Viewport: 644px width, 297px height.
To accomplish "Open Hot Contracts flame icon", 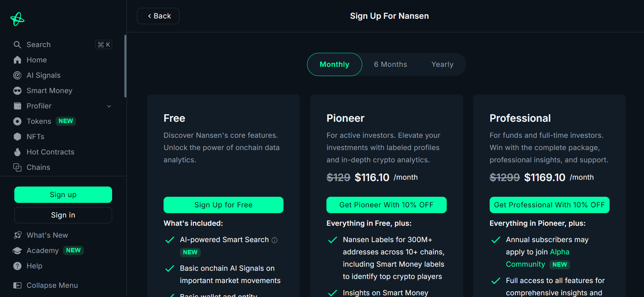I will click(x=17, y=152).
